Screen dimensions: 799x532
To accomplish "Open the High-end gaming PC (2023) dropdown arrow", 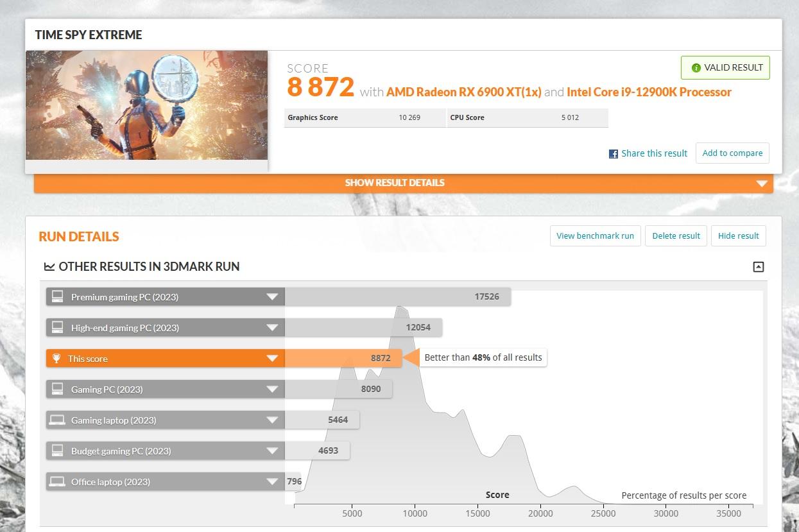I will click(x=272, y=328).
